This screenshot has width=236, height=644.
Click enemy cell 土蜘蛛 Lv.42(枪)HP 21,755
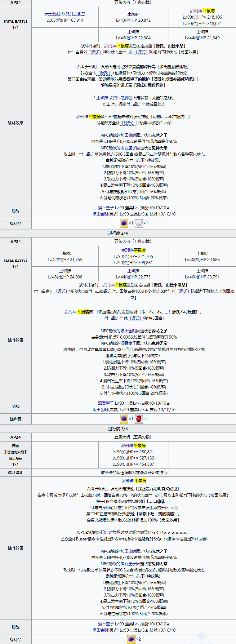(x=65, y=256)
